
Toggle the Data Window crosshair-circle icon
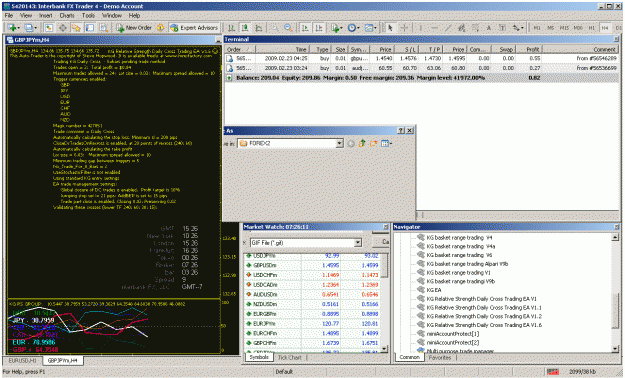(x=63, y=28)
